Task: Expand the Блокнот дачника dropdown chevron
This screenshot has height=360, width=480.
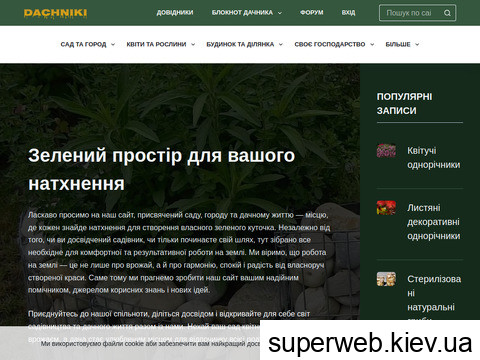Action: pos(280,13)
